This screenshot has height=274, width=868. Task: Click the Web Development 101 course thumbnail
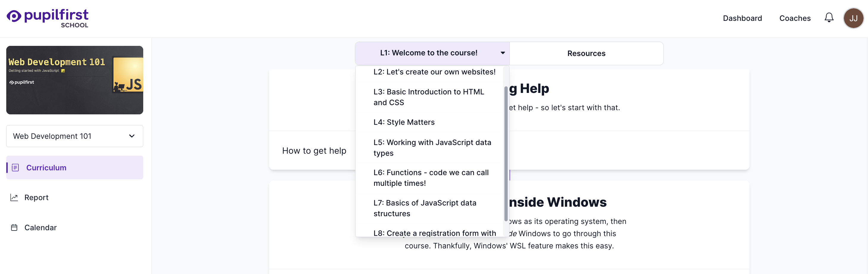pyautogui.click(x=74, y=80)
